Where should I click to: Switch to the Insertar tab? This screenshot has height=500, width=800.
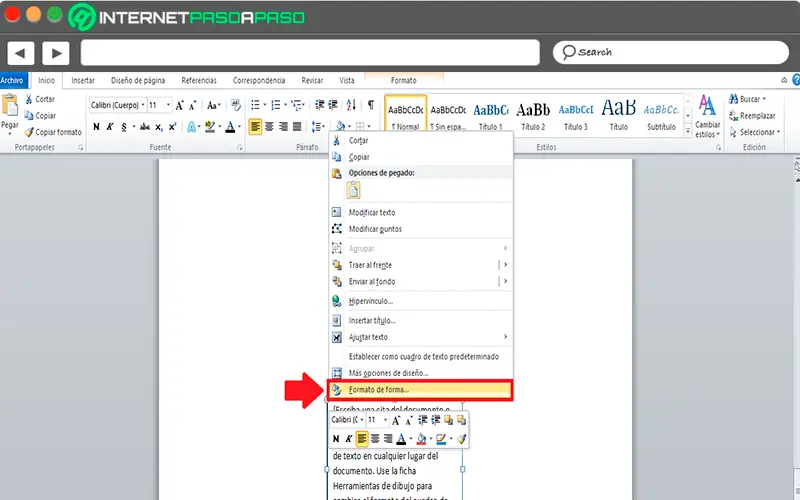pyautogui.click(x=83, y=81)
